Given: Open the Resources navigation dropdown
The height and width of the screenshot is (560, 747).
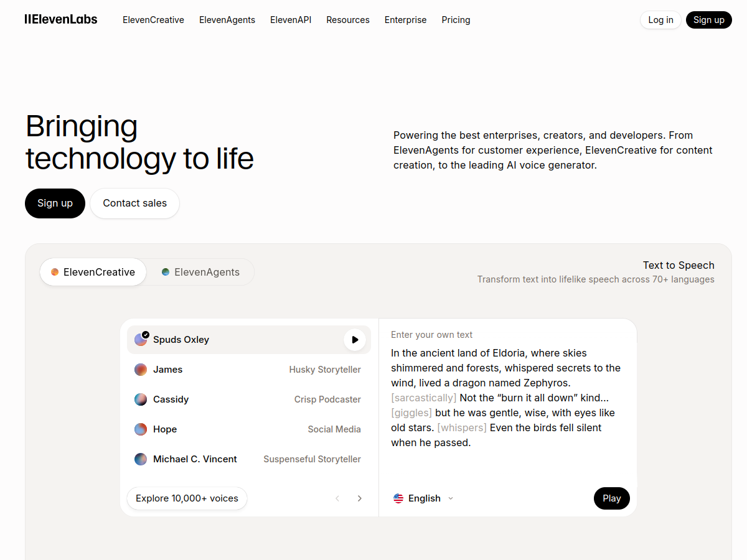Looking at the screenshot, I should pos(347,19).
